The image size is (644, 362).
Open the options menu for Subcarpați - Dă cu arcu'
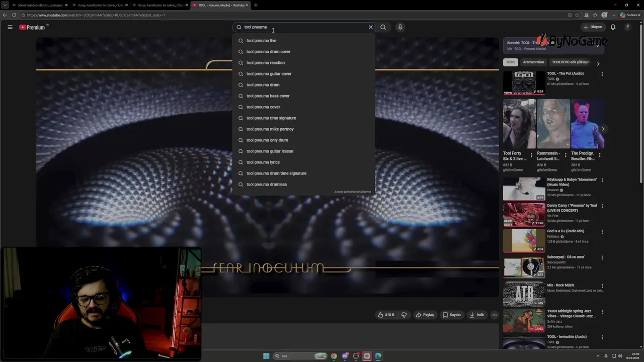click(x=602, y=258)
